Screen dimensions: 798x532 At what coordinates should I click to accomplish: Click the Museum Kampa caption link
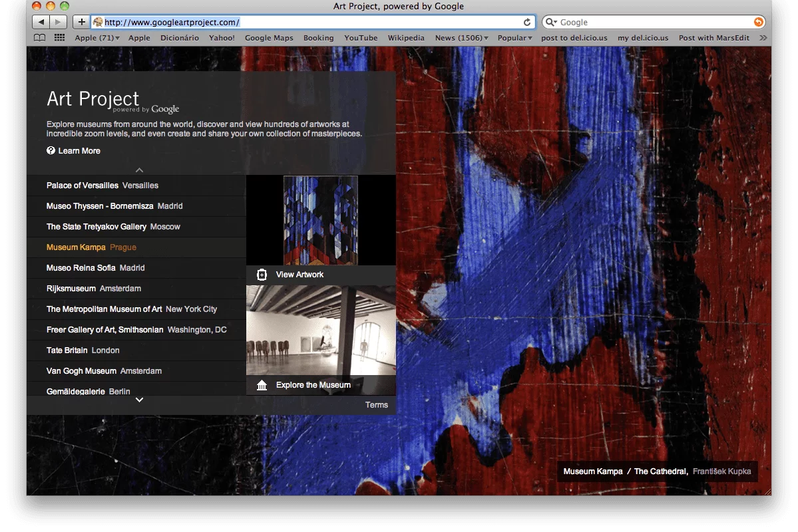coord(593,471)
